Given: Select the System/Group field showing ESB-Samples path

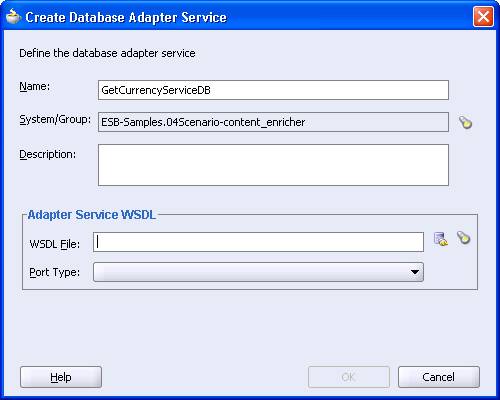Looking at the screenshot, I should [x=273, y=122].
